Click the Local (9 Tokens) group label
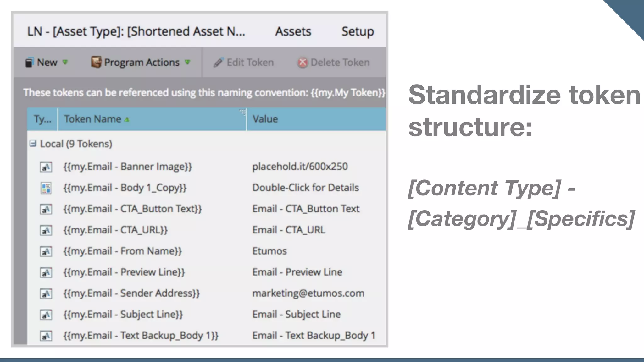Viewport: 644px width, 362px height. coord(76,144)
